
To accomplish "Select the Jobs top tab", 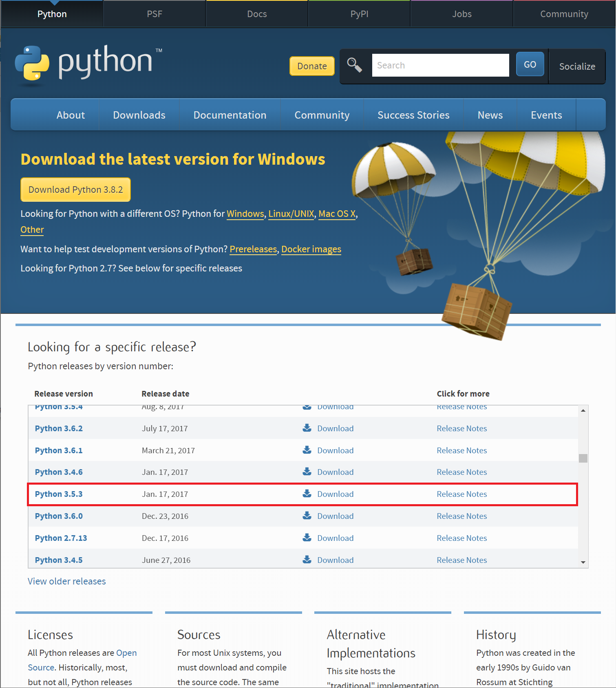I will (461, 14).
